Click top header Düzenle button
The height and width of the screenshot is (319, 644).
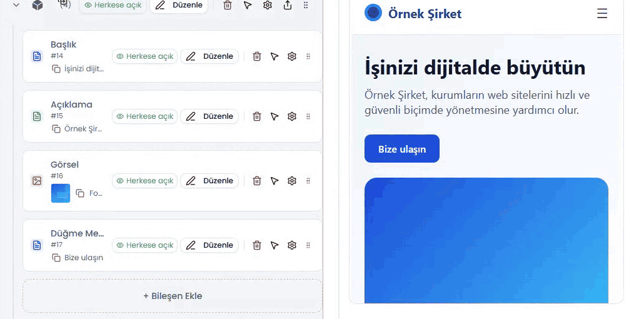tap(179, 6)
